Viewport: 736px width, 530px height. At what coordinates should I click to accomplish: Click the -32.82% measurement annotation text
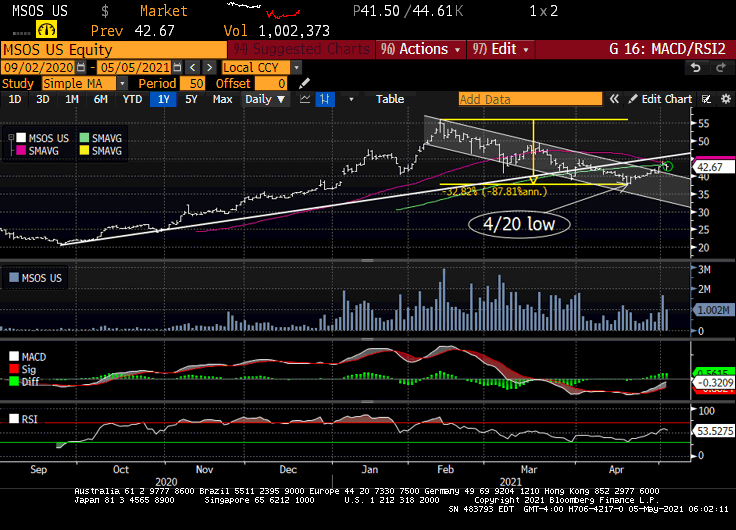(495, 192)
